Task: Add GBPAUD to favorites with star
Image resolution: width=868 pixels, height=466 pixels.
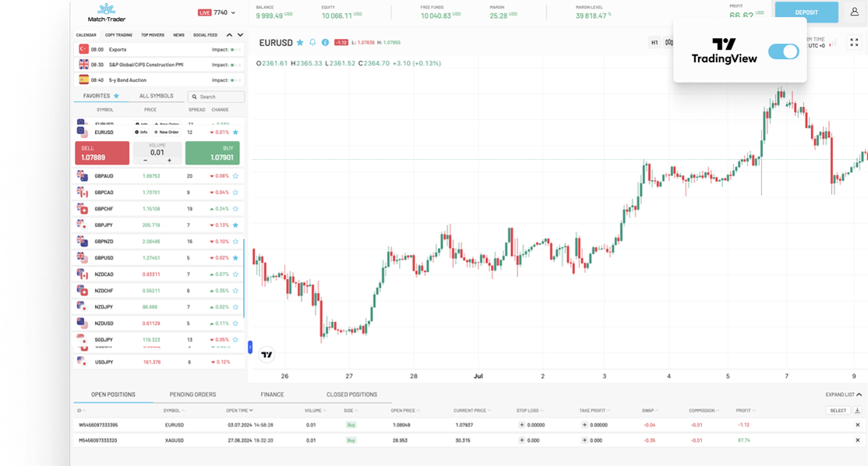Action: click(x=235, y=176)
